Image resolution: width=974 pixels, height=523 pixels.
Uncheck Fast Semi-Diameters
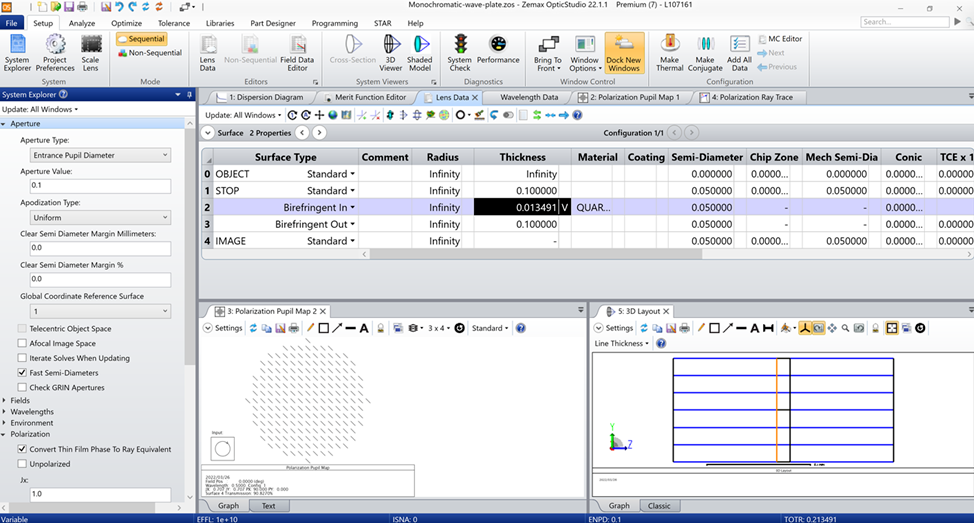pos(22,373)
